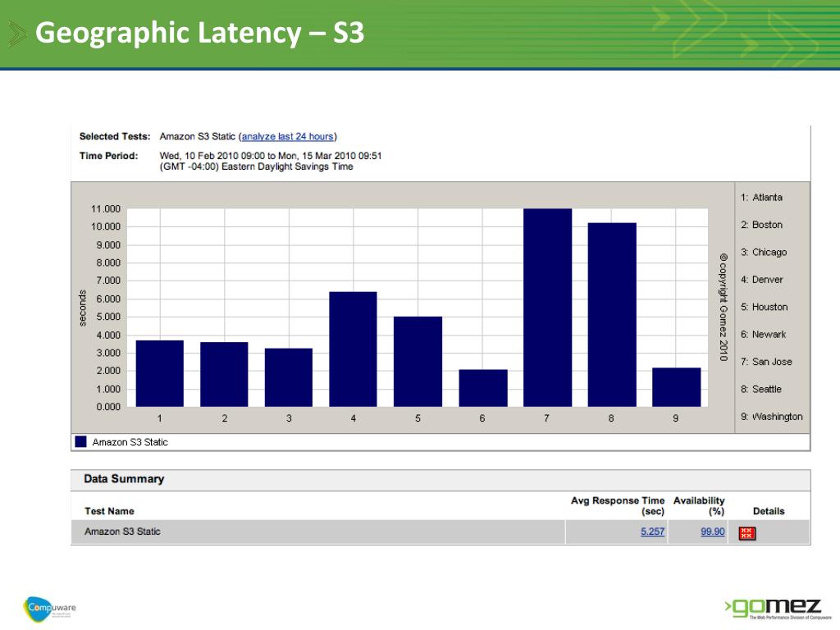Click legend entry '1: Atlanta'
The height and width of the screenshot is (630, 840).
tap(761, 197)
